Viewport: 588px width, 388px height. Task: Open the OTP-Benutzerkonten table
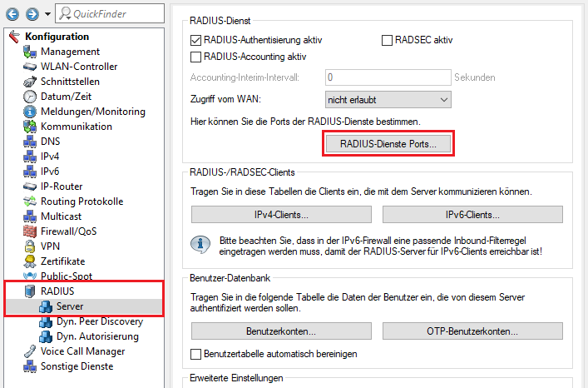point(472,331)
